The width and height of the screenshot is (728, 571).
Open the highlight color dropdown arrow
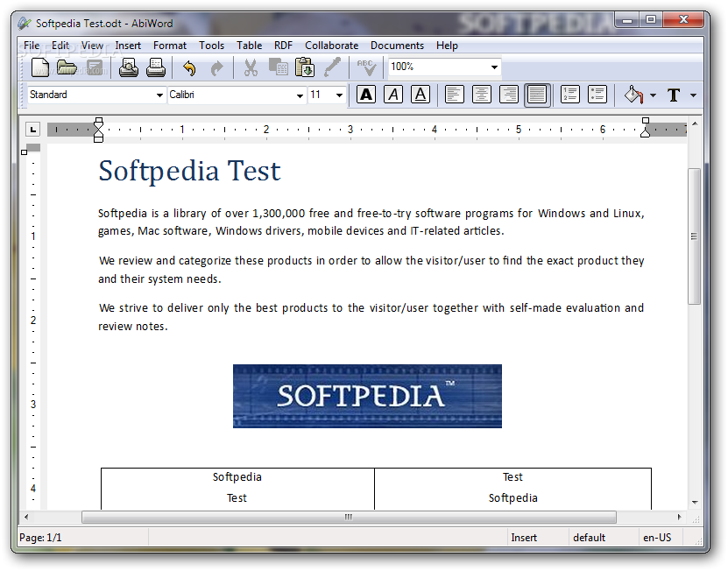[653, 95]
